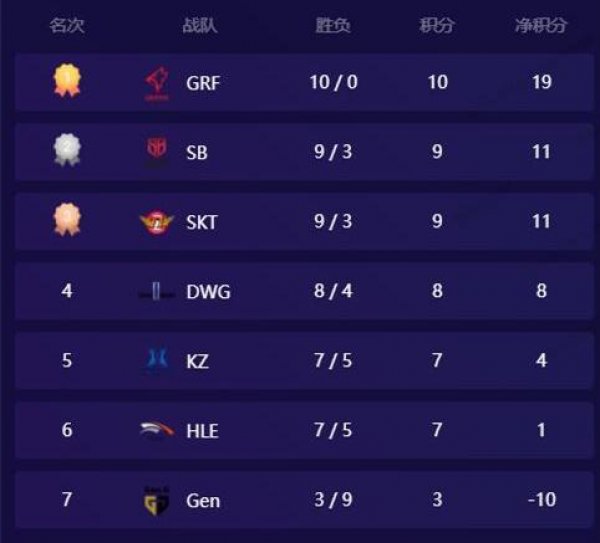The height and width of the screenshot is (543, 600).
Task: Click the 名次 rank column header
Action: (67, 26)
